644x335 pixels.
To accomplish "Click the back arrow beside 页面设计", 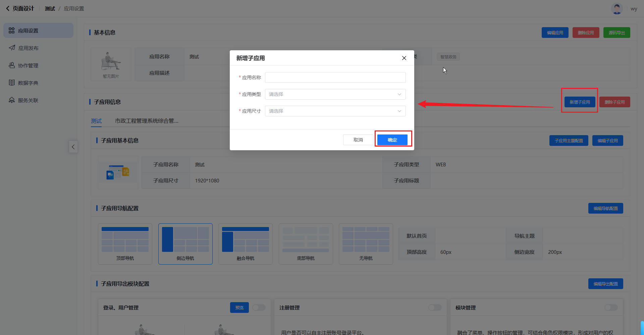I will point(7,8).
